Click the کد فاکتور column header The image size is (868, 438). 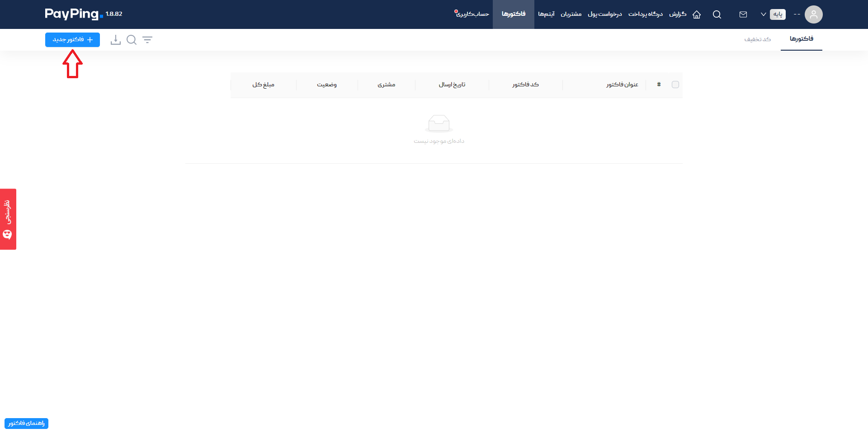click(525, 85)
